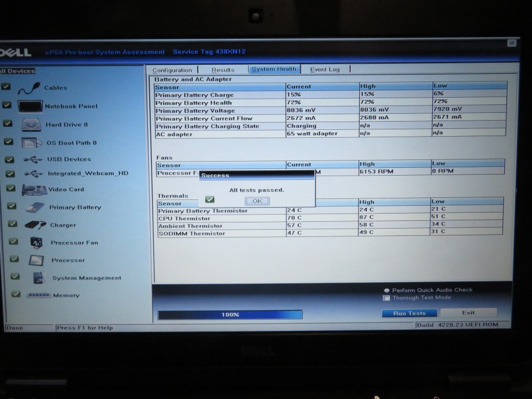The width and height of the screenshot is (532, 399).
Task: Click the Primary Battery Voltage row
Action: click(330, 110)
